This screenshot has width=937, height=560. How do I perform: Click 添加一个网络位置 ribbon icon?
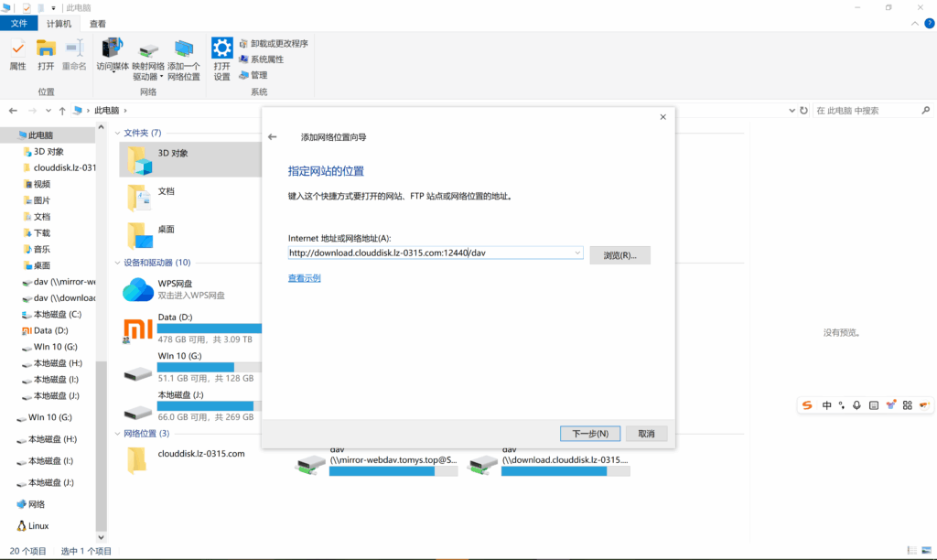coord(184,48)
